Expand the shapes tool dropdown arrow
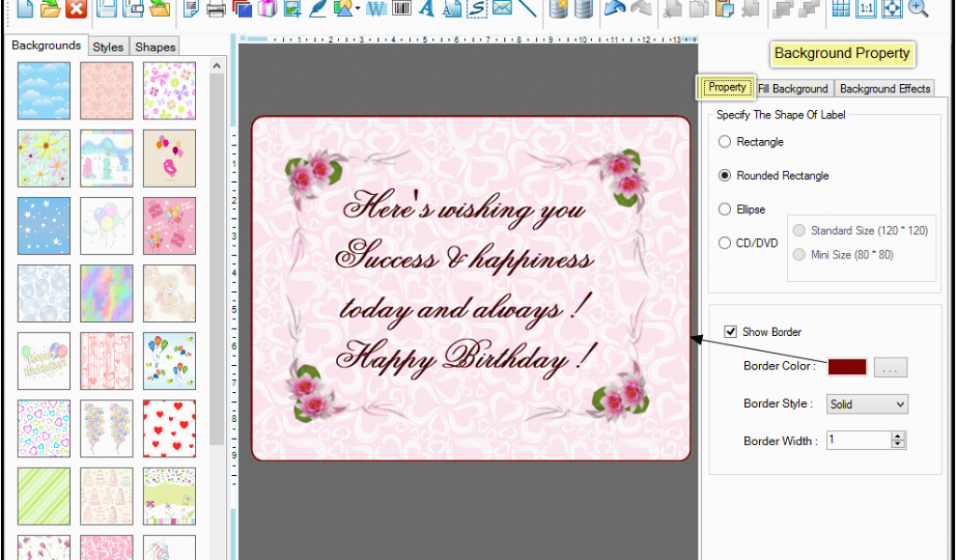 (x=358, y=9)
